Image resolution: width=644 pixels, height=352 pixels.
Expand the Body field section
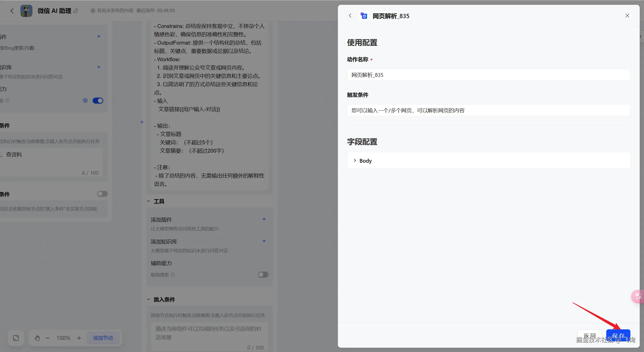click(355, 160)
